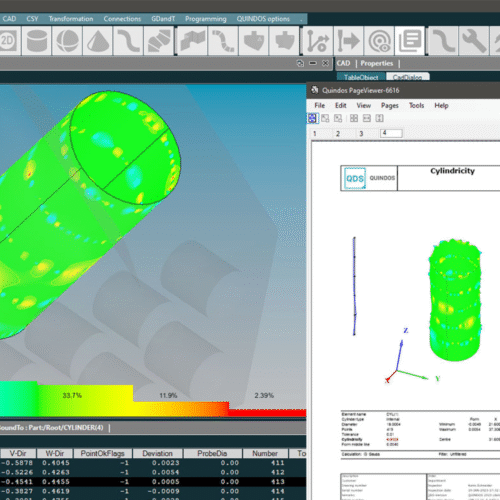Click the W-Dir column header
The width and height of the screenshot is (500, 500).
[x=55, y=453]
